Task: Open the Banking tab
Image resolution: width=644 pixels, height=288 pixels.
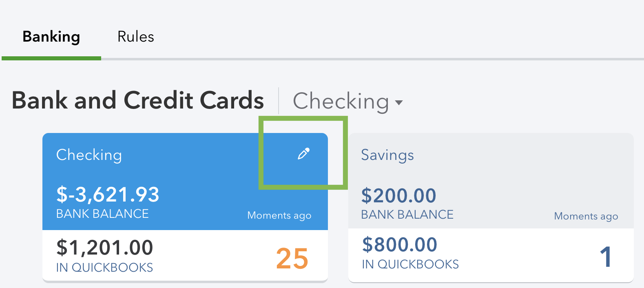Action: click(51, 37)
